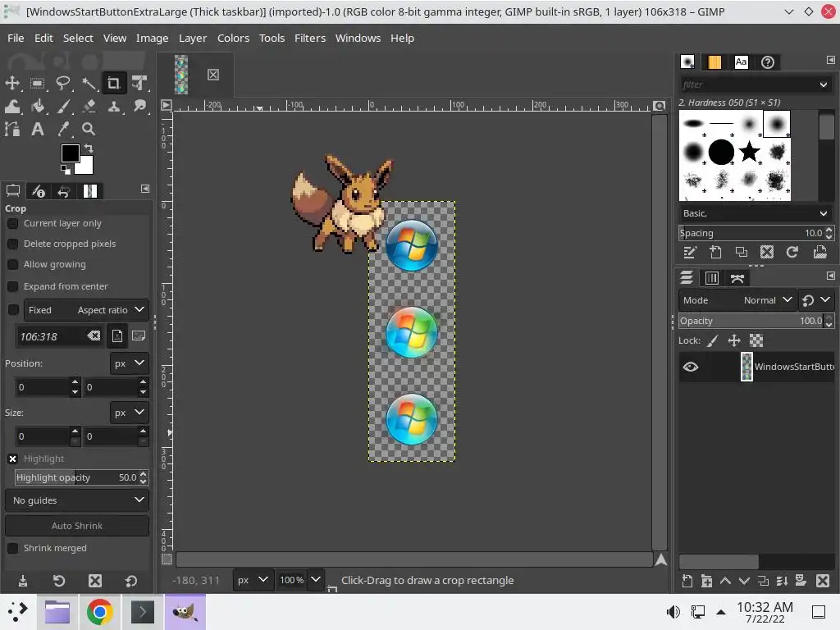
Task: Open Position unit px dropdown
Action: 129,363
